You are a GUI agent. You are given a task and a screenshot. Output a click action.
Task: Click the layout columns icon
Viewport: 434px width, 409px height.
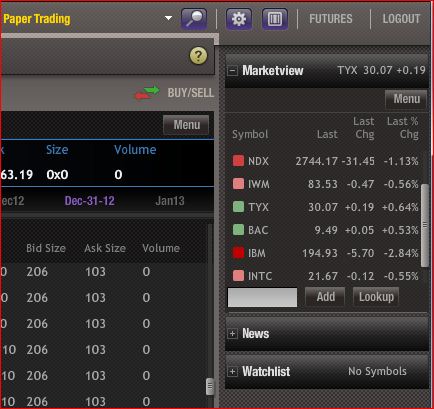tap(275, 19)
